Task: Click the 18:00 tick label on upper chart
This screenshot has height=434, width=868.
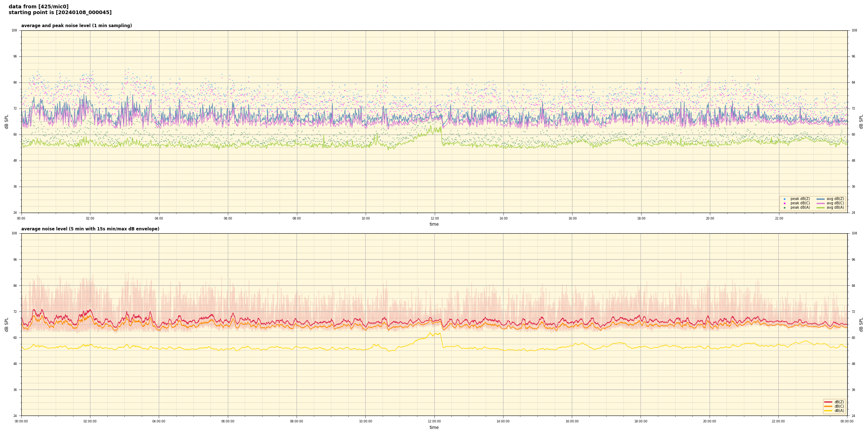Action: tap(641, 218)
